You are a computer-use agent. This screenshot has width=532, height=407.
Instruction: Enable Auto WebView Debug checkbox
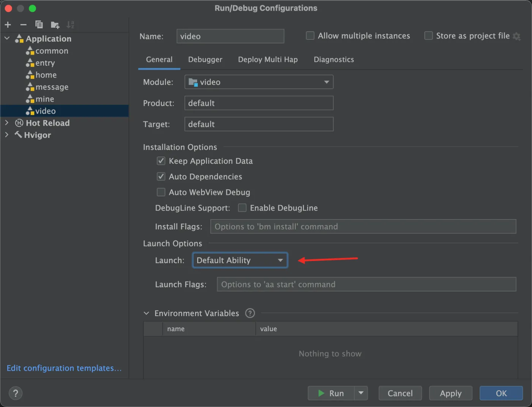(x=161, y=192)
